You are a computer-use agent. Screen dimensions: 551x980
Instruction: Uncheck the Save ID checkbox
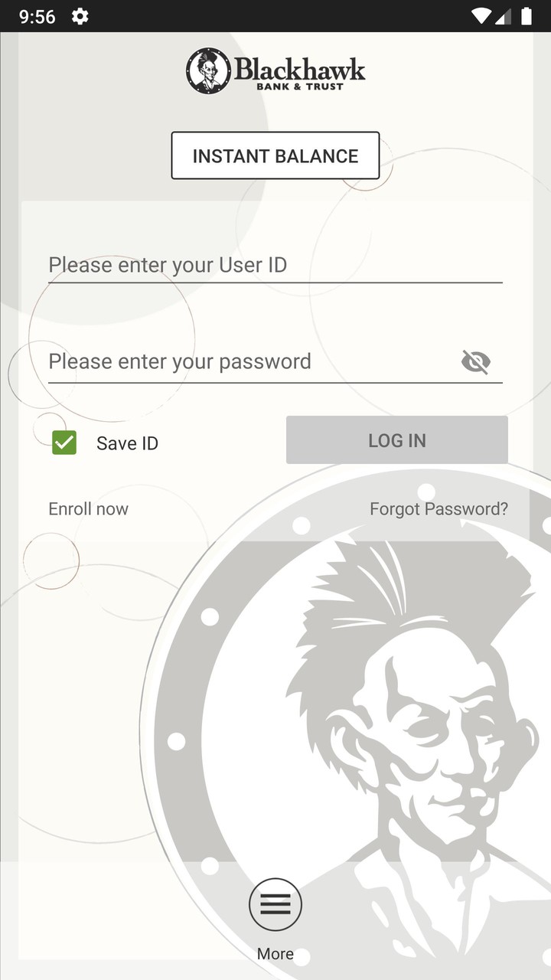[64, 443]
